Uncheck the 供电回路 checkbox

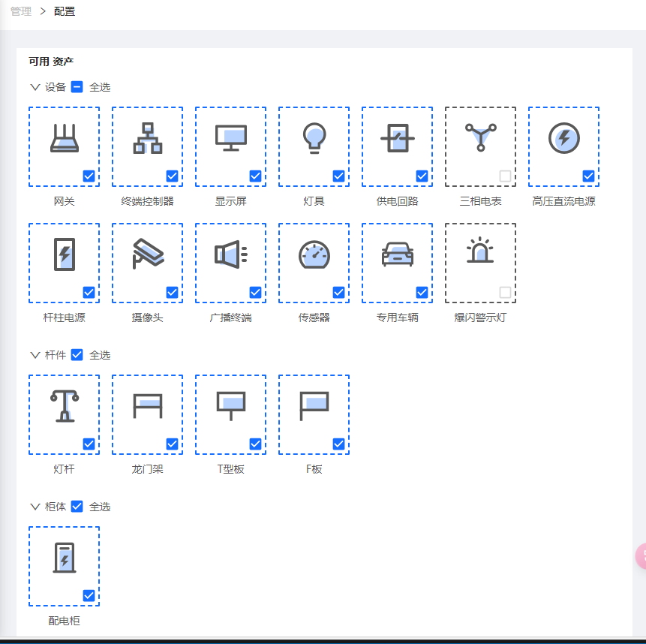422,176
